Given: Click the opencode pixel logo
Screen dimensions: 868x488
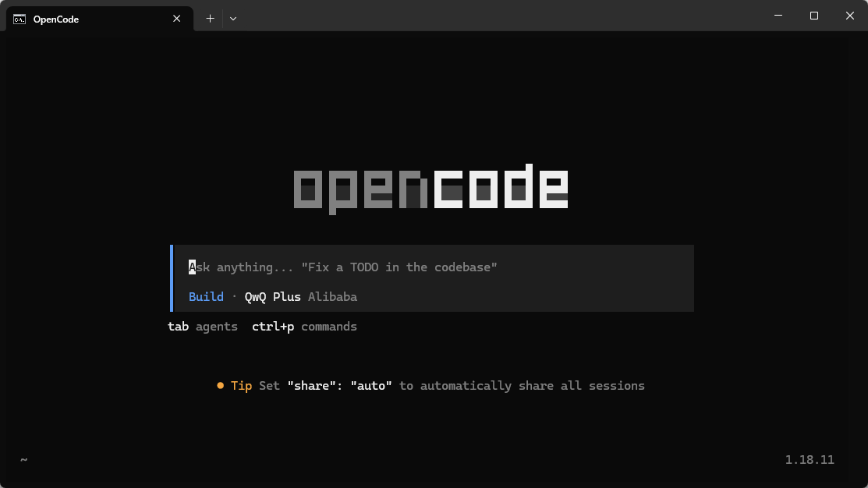Looking at the screenshot, I should (430, 188).
